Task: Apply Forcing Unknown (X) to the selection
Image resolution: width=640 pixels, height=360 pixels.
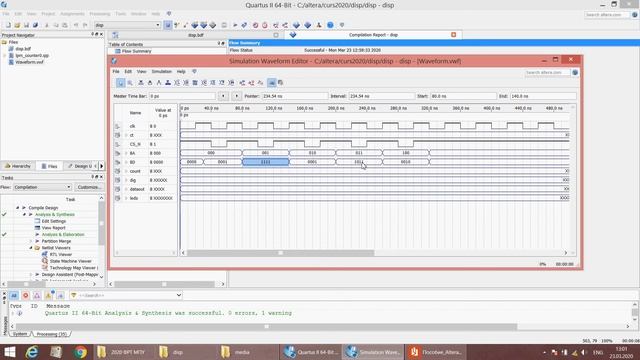Action: click(x=141, y=83)
